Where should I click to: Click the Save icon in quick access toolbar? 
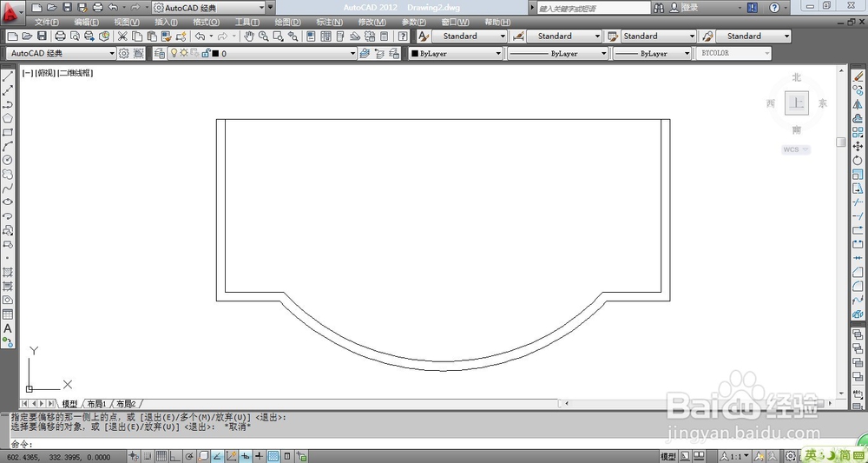coord(67,8)
